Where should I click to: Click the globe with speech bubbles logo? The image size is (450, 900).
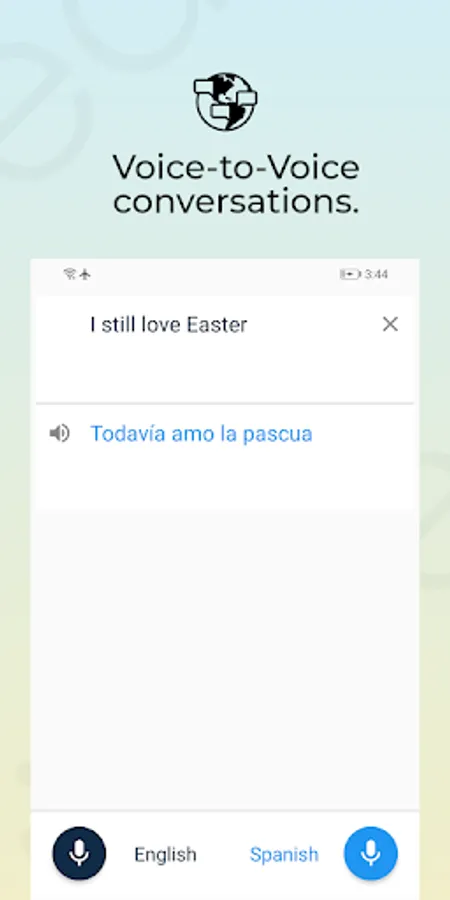(x=225, y=101)
